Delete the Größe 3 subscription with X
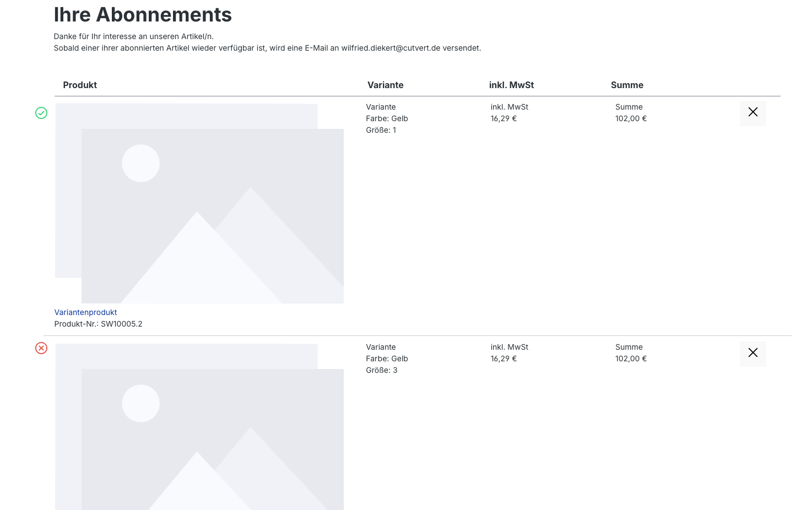 pyautogui.click(x=753, y=353)
